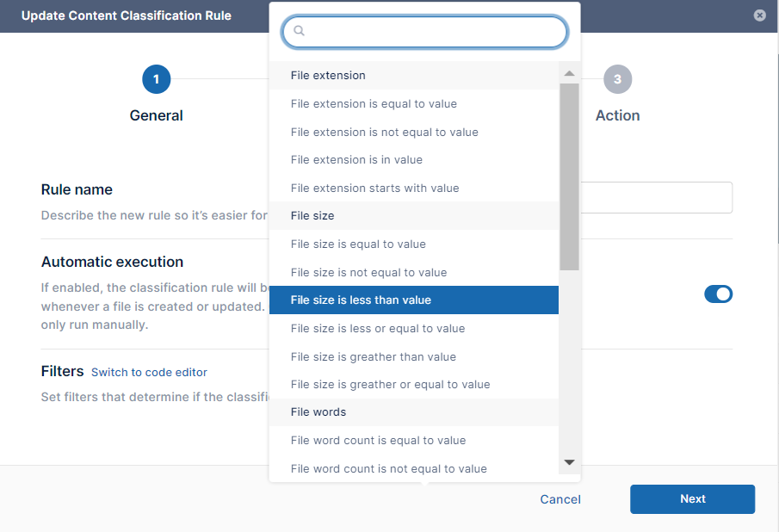779x532 pixels.
Task: Pick File size is greather than value
Action: [373, 357]
